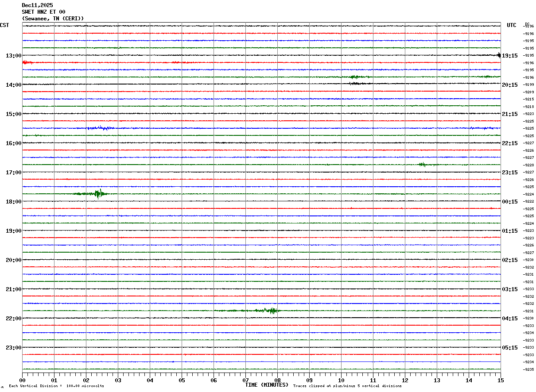Image resolution: width=536 pixels, height=392 pixels.
Task: Click the 05:15 UTC time label
Action: 509,348
